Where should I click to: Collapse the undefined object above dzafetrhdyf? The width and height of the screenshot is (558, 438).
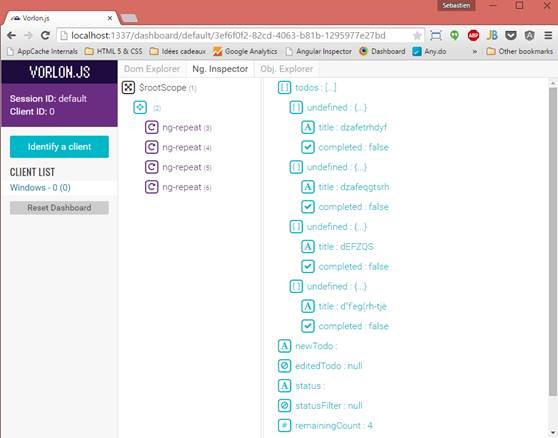[296, 107]
